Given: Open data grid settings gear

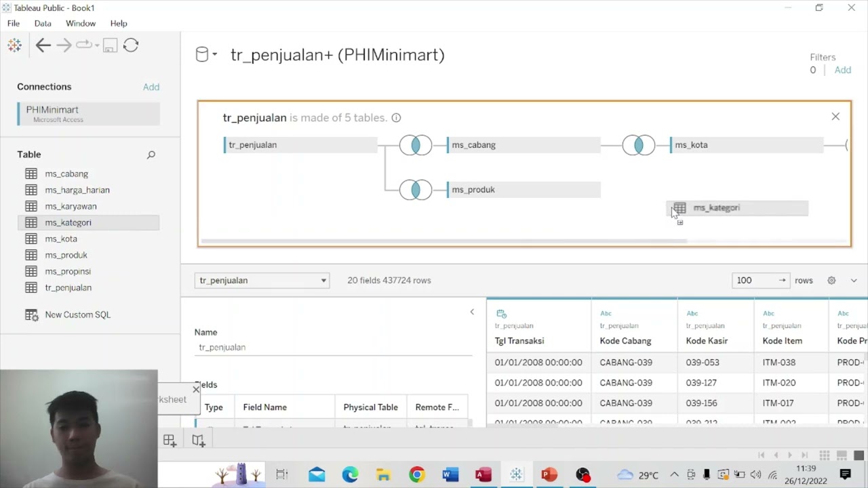Looking at the screenshot, I should pos(831,281).
